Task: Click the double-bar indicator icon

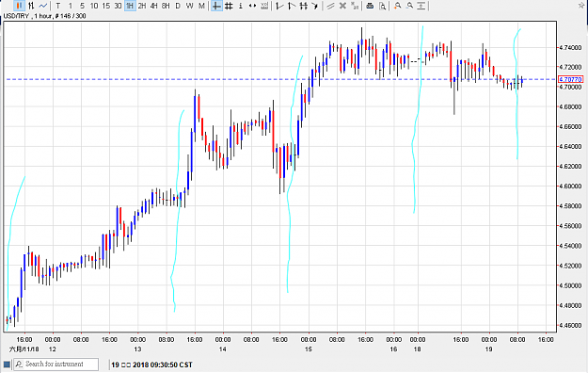Action: 303,6
